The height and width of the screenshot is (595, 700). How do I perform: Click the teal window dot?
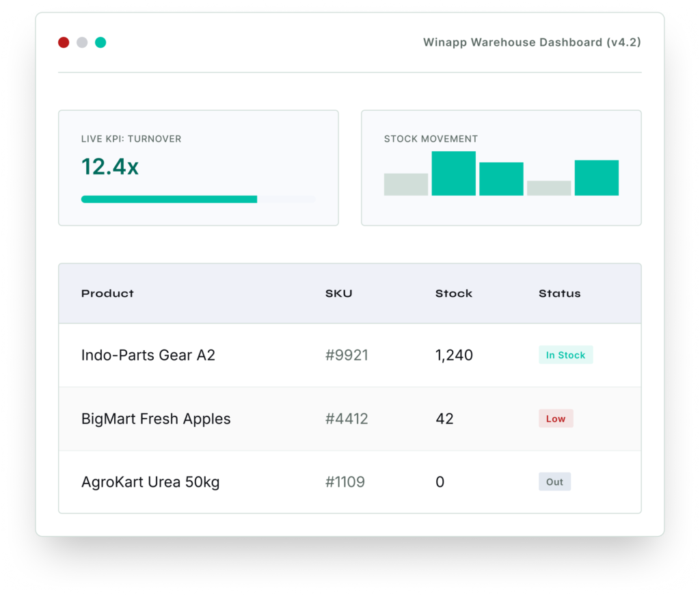(x=100, y=42)
